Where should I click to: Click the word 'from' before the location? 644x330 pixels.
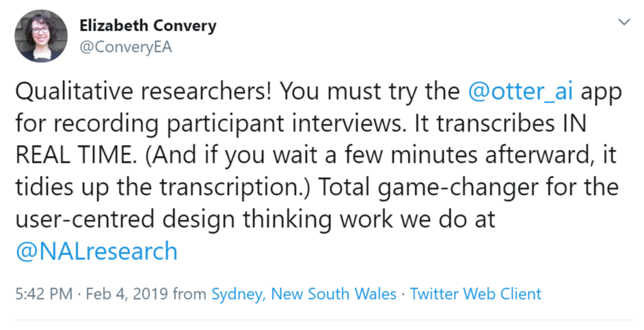tap(190, 294)
